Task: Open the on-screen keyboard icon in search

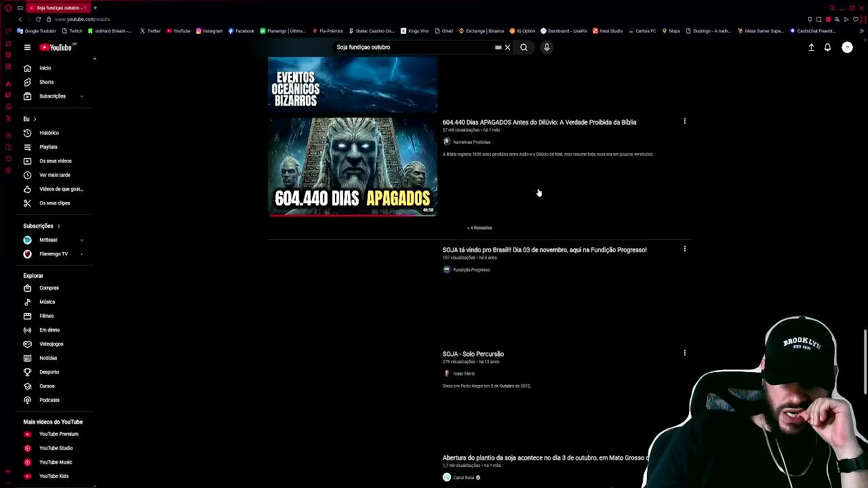Action: coord(498,47)
